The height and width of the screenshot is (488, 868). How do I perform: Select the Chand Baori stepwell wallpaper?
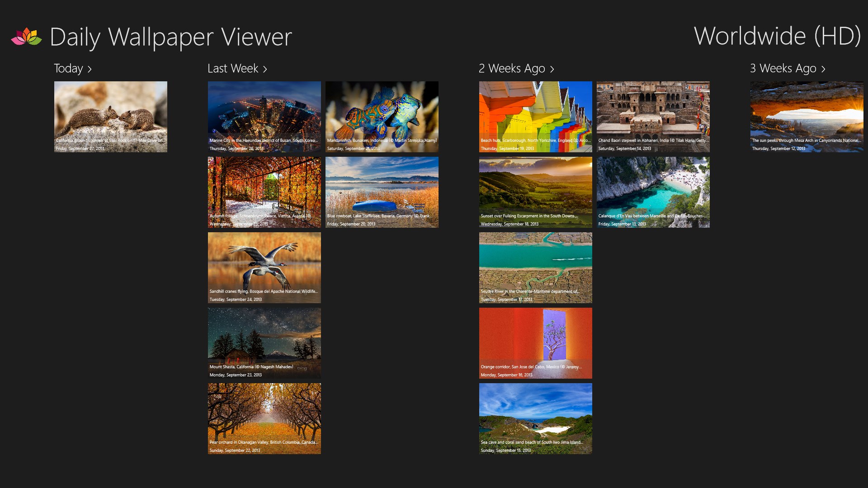pos(653,117)
